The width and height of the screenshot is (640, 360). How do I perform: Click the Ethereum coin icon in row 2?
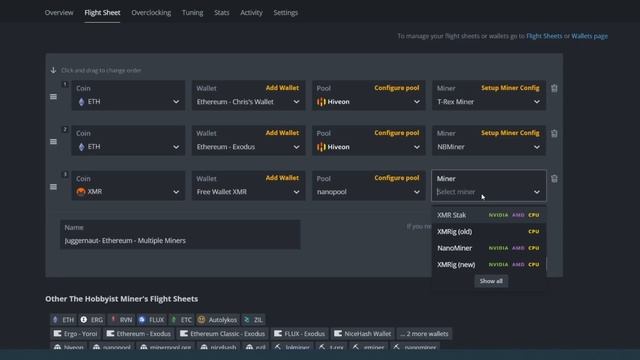point(81,147)
